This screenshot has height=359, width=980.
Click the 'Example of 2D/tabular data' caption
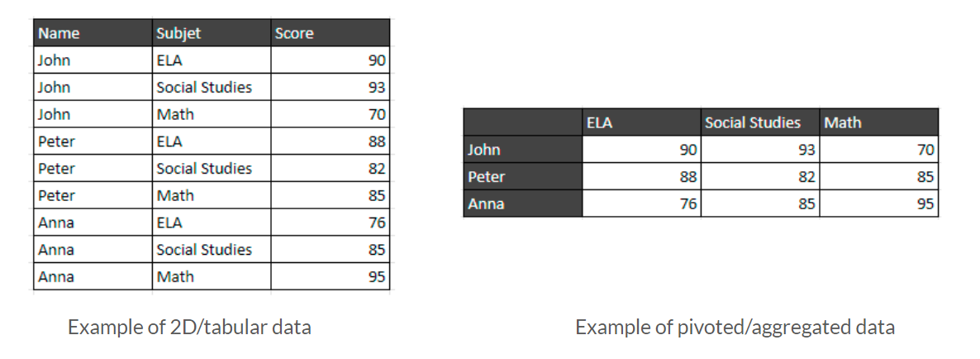click(189, 327)
